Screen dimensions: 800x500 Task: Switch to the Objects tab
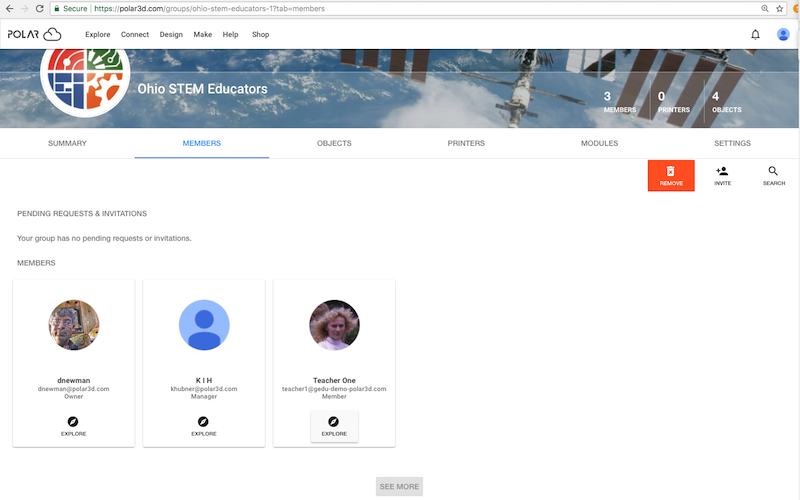tap(334, 143)
